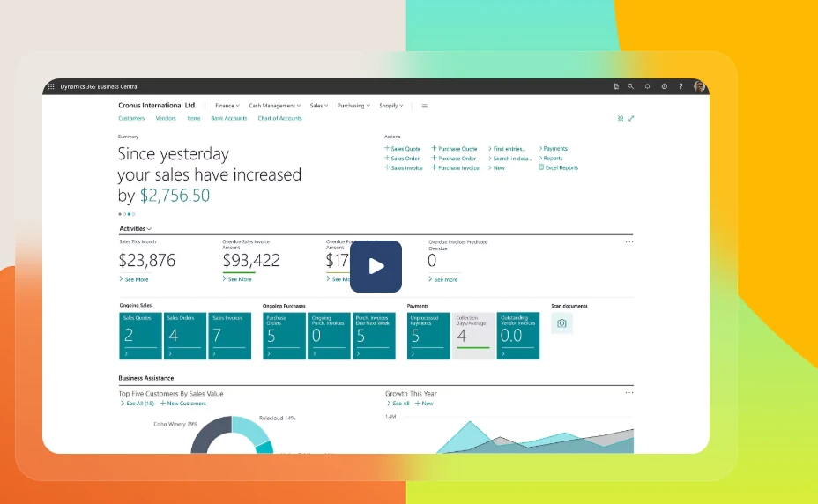
Task: Expand the Purchasing menu
Action: tap(353, 106)
